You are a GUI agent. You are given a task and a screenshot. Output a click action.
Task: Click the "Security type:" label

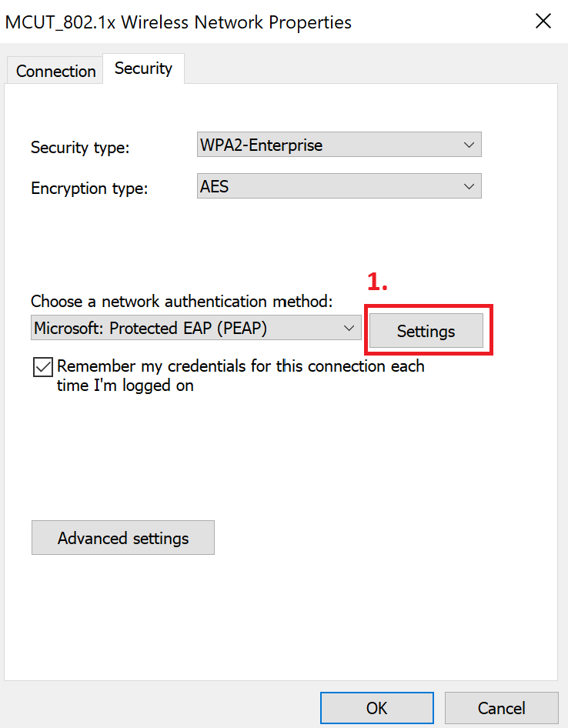click(80, 148)
